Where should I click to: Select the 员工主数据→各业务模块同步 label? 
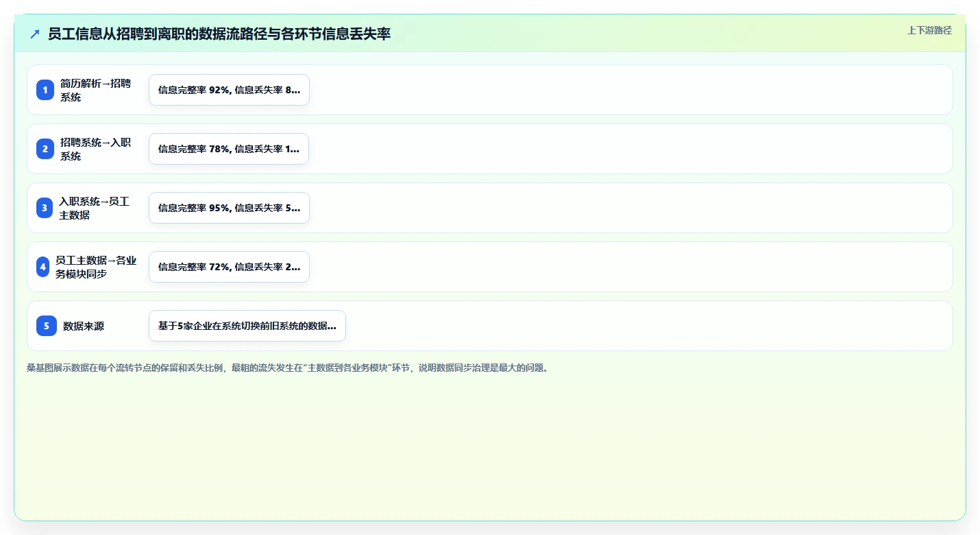pos(97,267)
